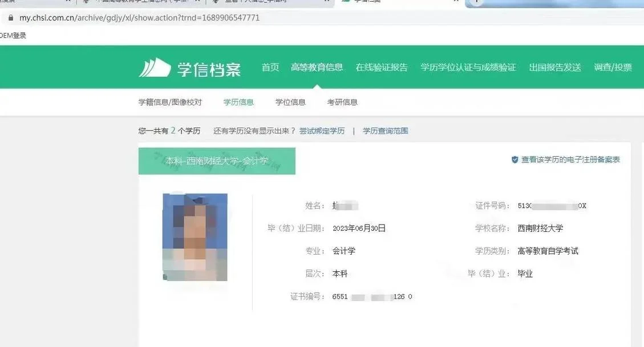
Task: Click the 学历查询范围 link
Action: point(385,131)
